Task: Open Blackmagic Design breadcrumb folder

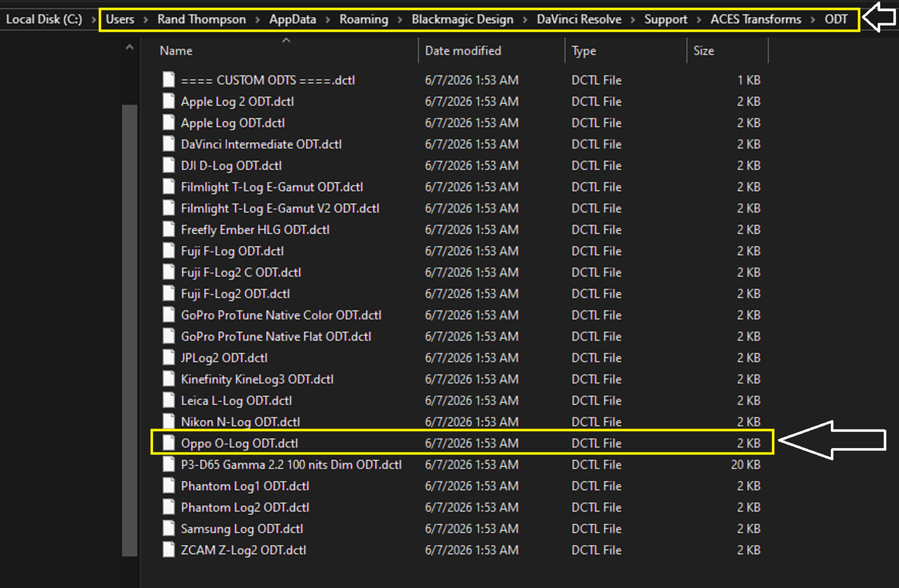Action: tap(463, 19)
